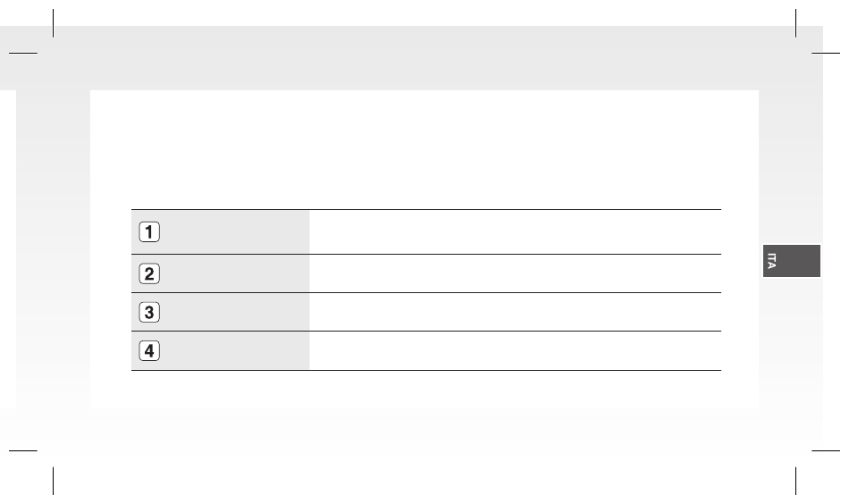Click the boxed number 3 icon
The width and height of the screenshot is (849, 504).
(x=149, y=313)
